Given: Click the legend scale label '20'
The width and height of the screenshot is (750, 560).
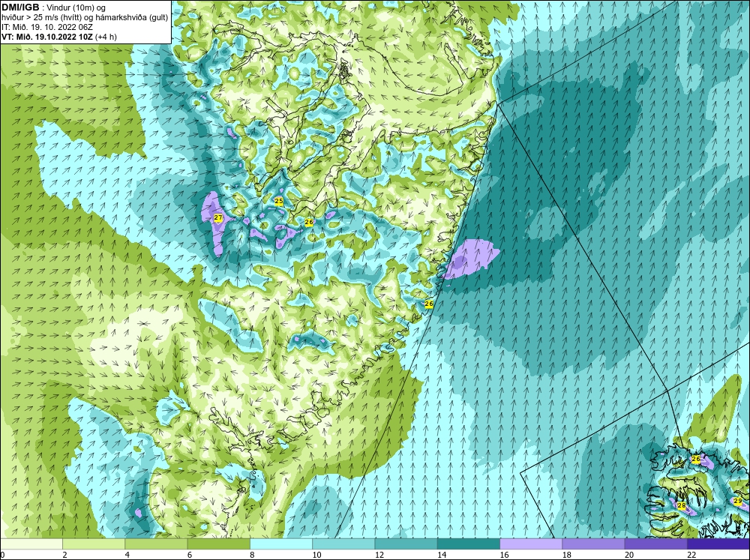Looking at the screenshot, I should point(629,555).
